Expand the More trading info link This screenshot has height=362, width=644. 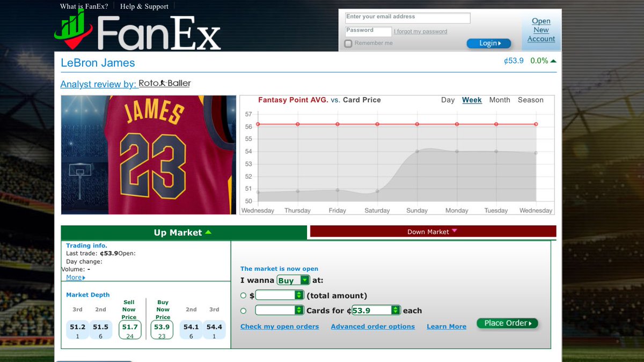[x=76, y=277]
